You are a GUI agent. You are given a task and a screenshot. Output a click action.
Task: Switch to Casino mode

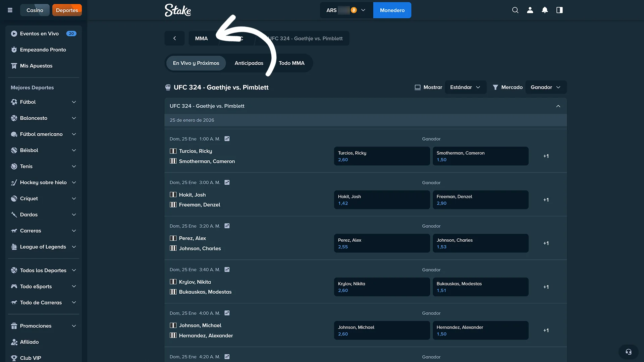[x=35, y=10]
